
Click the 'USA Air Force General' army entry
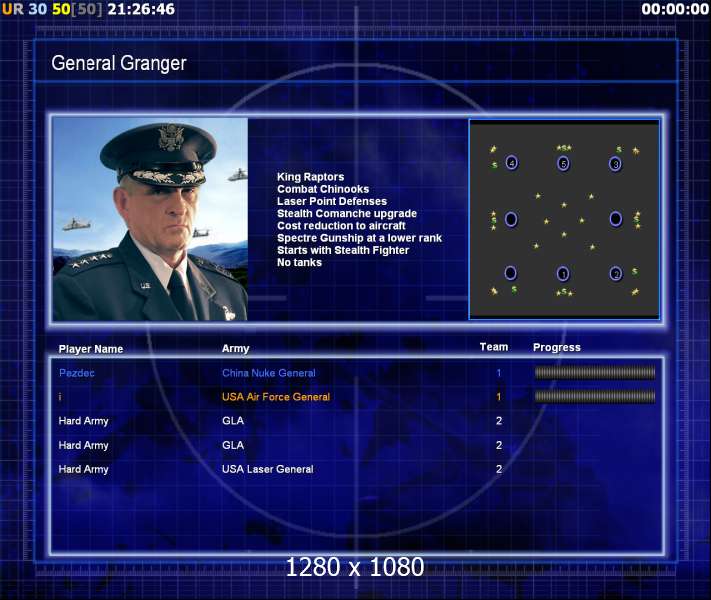click(x=276, y=397)
